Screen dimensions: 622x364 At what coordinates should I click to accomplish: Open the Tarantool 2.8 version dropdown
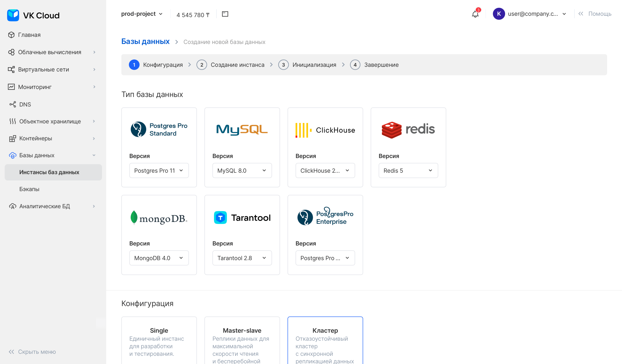[x=242, y=258]
